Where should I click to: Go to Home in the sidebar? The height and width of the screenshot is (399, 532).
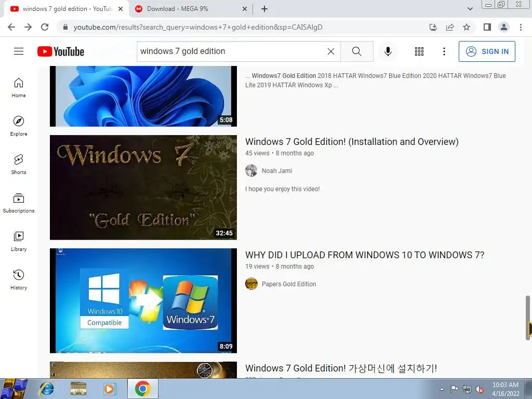[19, 87]
